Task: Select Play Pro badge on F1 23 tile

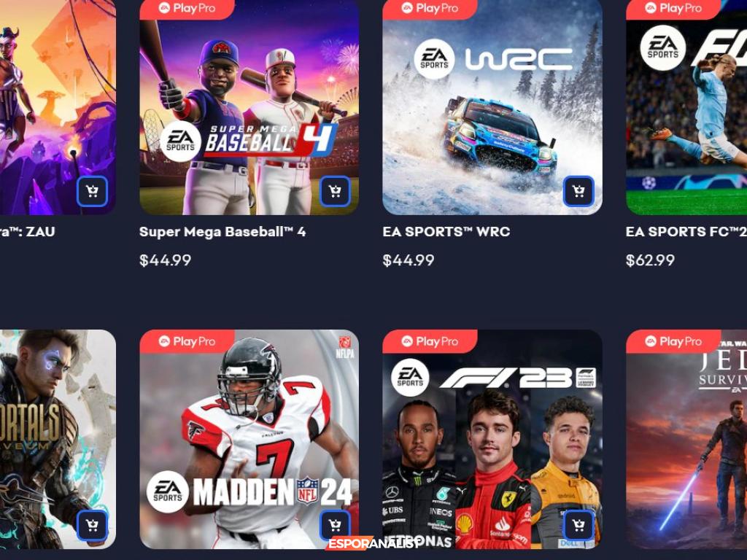Action: point(430,341)
